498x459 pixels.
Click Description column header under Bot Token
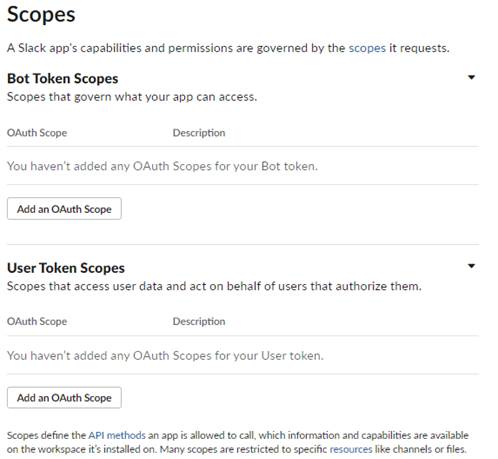point(199,133)
